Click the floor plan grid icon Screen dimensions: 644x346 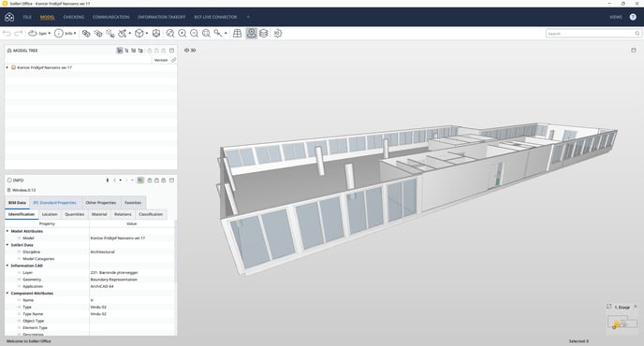(x=238, y=34)
